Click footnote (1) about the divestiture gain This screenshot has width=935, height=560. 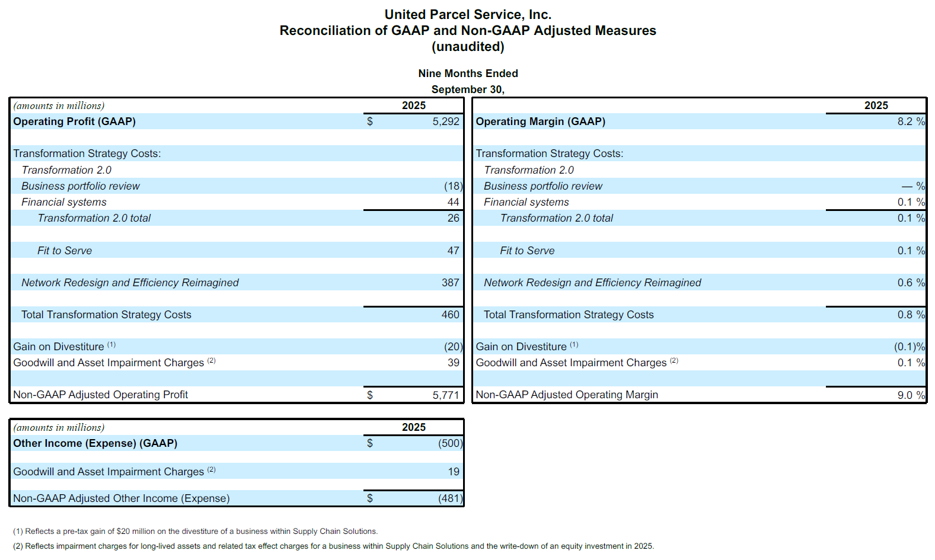point(195,532)
